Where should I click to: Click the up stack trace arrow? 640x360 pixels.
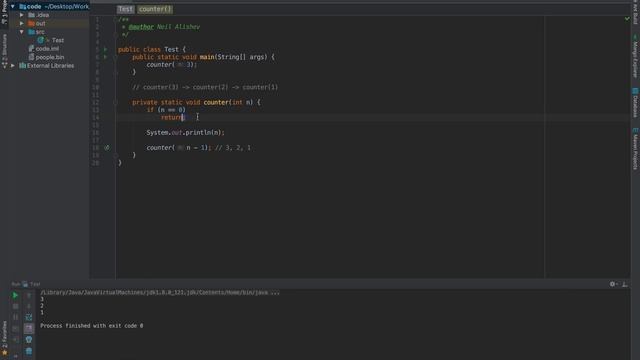(29, 295)
